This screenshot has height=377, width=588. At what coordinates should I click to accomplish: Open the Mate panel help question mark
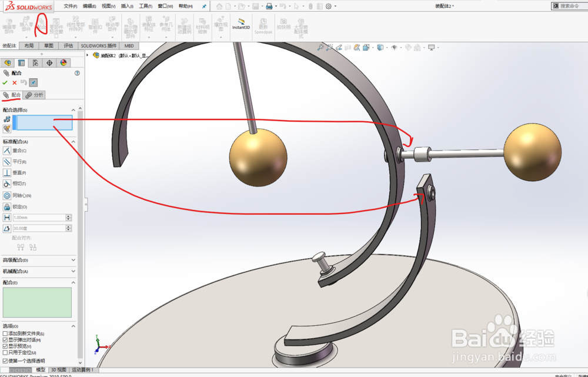click(x=77, y=73)
